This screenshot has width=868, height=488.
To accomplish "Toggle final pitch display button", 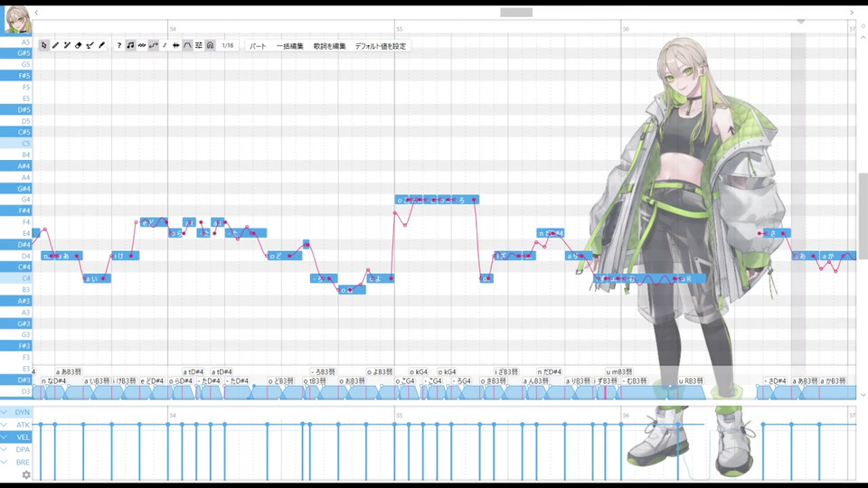I will coord(165,45).
